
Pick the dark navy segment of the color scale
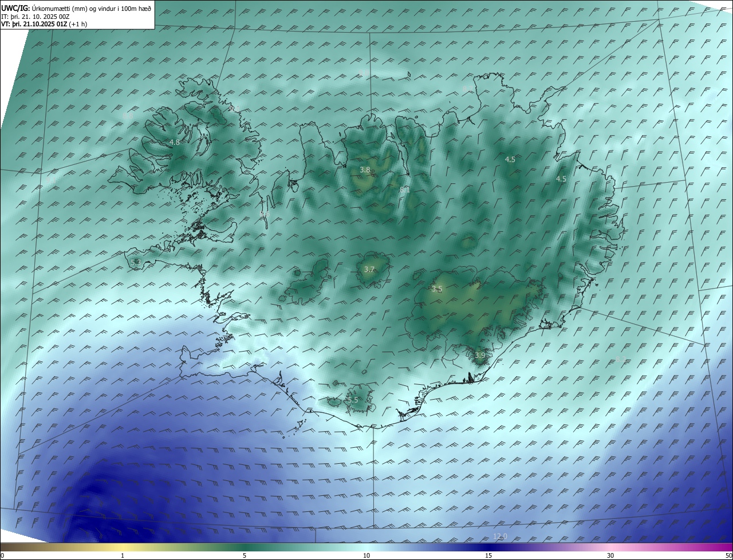click(x=488, y=547)
